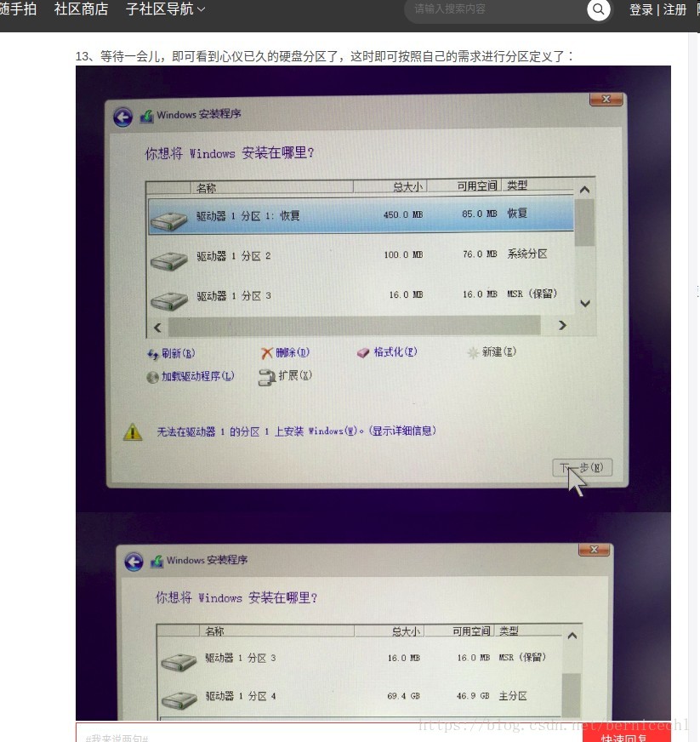Click disk icon of partition 1 恢复 row
Image resolution: width=700 pixels, height=742 pixels.
pyautogui.click(x=169, y=221)
